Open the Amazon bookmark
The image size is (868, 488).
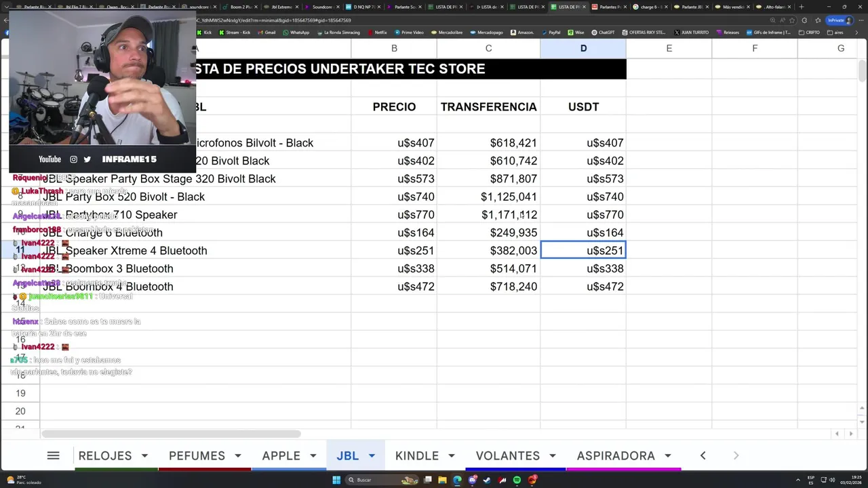point(522,32)
